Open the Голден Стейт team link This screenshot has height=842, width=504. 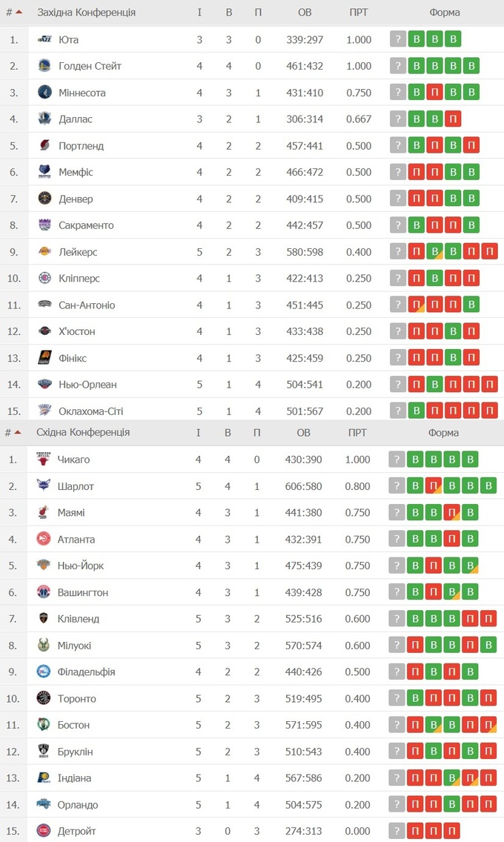pyautogui.click(x=90, y=66)
